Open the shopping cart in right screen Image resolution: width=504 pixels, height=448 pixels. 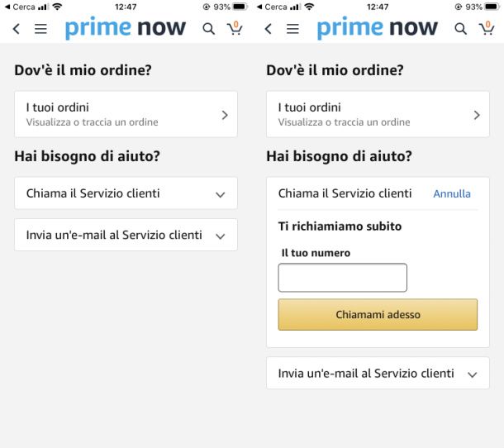(487, 29)
